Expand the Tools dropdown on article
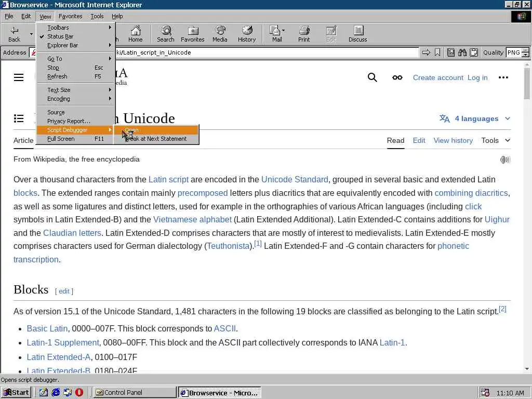This screenshot has height=399, width=532. tap(496, 140)
